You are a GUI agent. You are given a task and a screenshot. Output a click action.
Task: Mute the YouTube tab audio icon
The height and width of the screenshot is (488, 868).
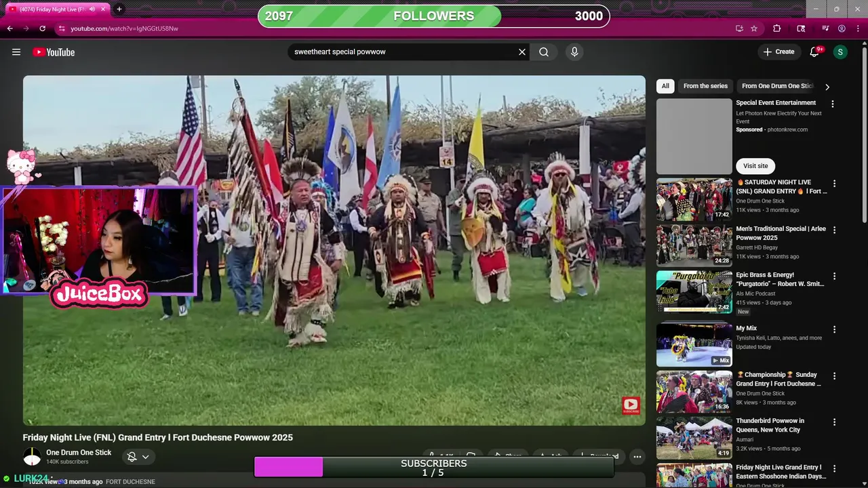[92, 9]
